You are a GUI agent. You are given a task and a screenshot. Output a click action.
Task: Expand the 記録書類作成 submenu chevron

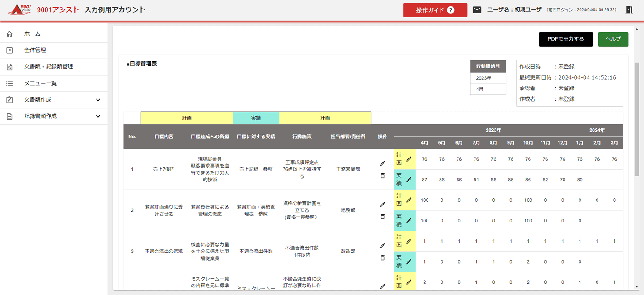click(x=98, y=116)
